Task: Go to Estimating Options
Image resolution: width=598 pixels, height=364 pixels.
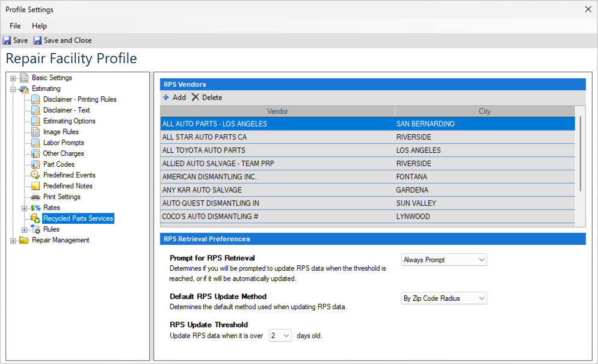Action: 69,121
